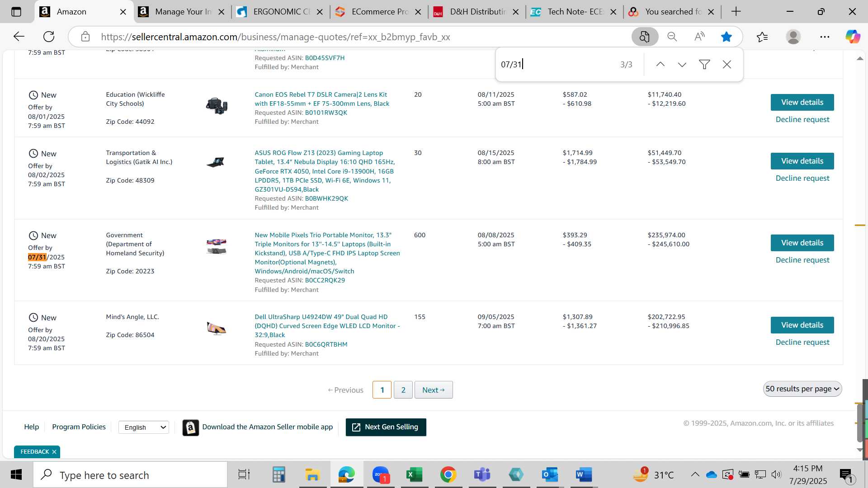Screen dimensions: 868x488
Task: Click the Windows taskbar search box
Action: point(130,475)
